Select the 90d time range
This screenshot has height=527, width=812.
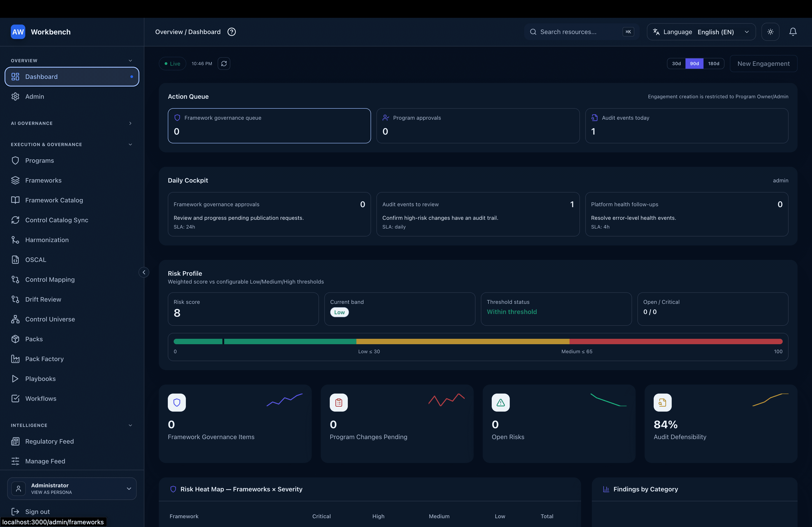click(x=694, y=63)
